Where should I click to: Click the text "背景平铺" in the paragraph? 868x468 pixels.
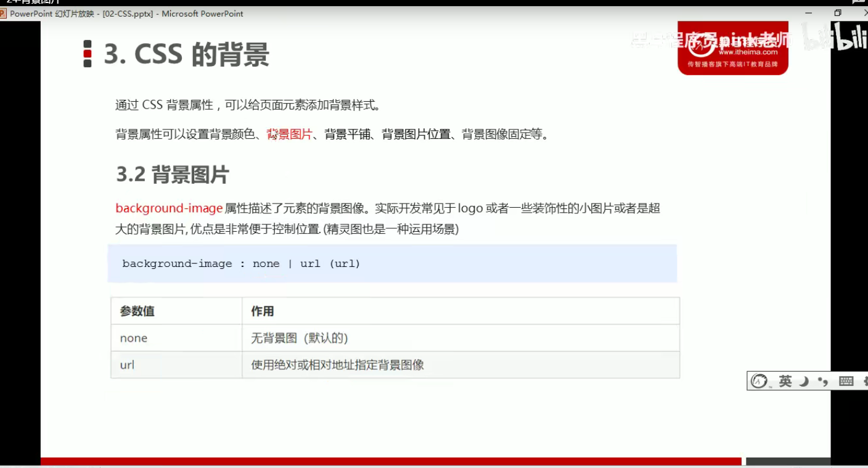click(x=347, y=134)
